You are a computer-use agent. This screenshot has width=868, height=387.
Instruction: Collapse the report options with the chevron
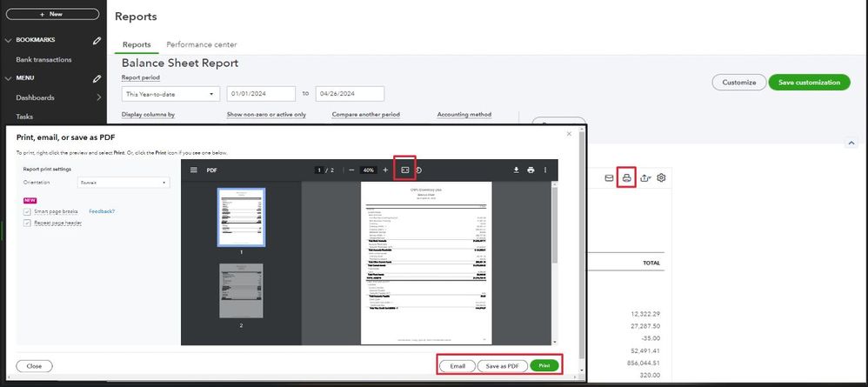pyautogui.click(x=851, y=143)
